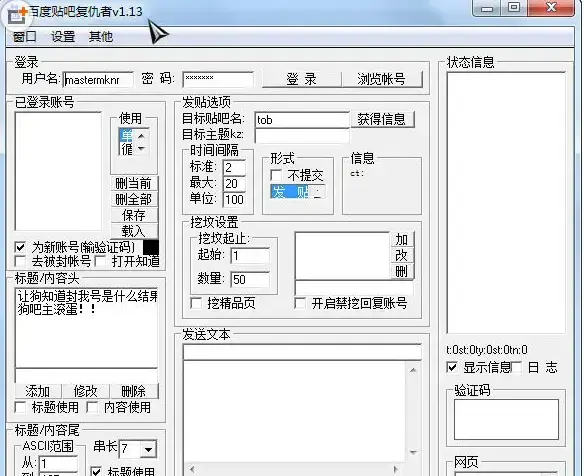Click the 用户名 input field

coord(98,80)
